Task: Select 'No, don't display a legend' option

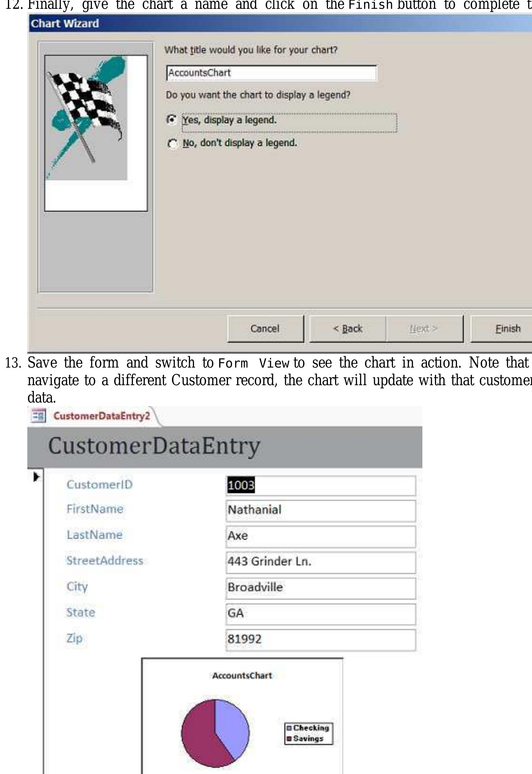Action: pos(172,143)
